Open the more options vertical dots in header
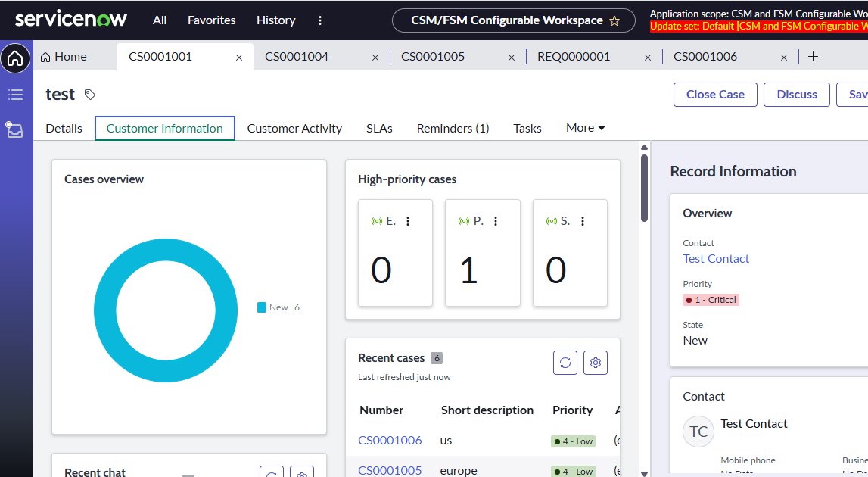The height and width of the screenshot is (477, 868). 320,20
